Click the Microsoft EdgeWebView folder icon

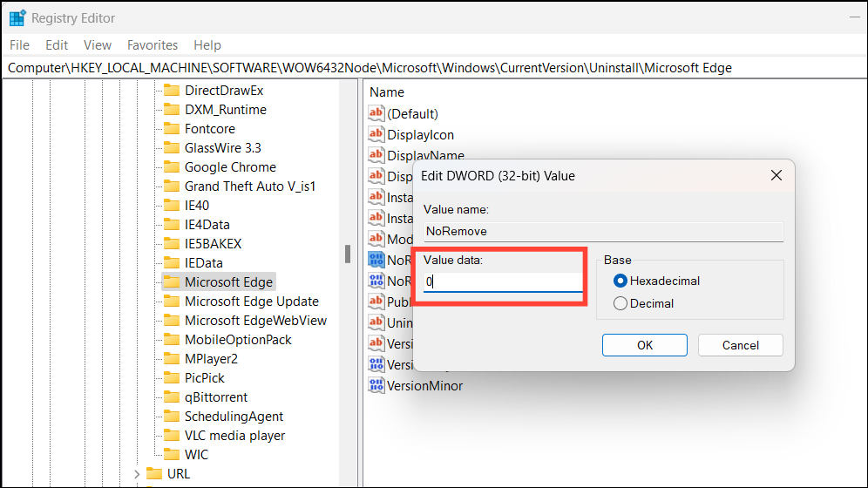(x=172, y=321)
